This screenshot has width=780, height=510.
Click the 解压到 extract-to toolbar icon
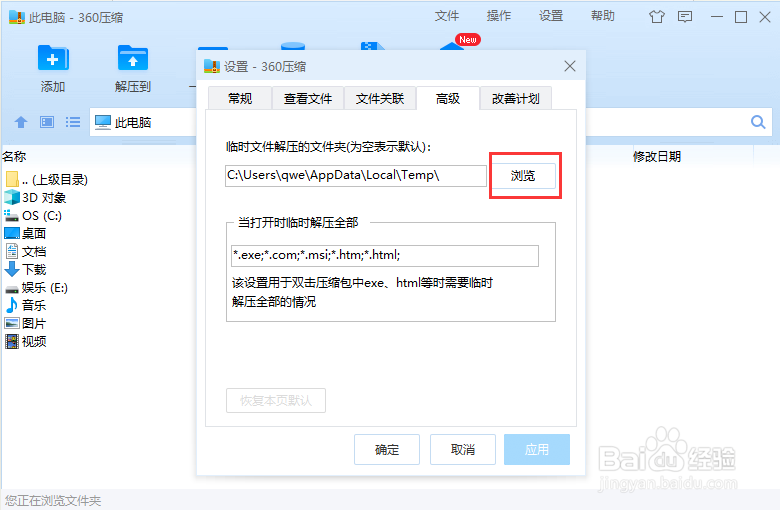click(x=133, y=58)
